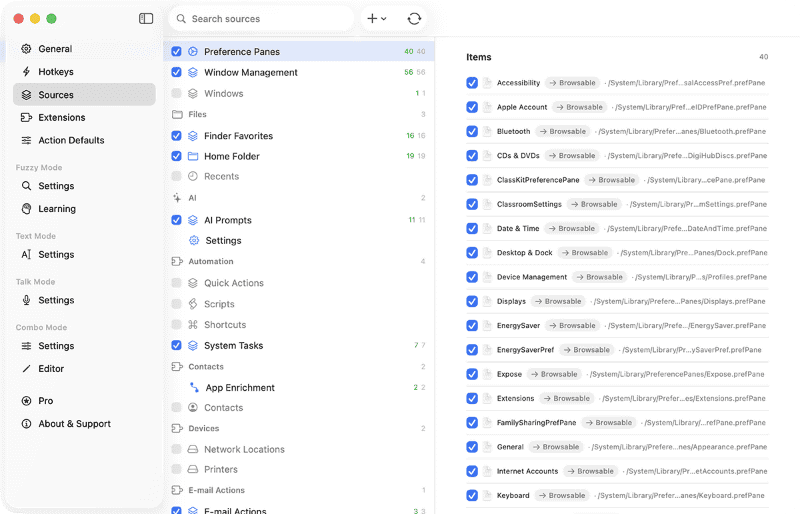Open Combo Mode Settings

[x=84, y=346]
